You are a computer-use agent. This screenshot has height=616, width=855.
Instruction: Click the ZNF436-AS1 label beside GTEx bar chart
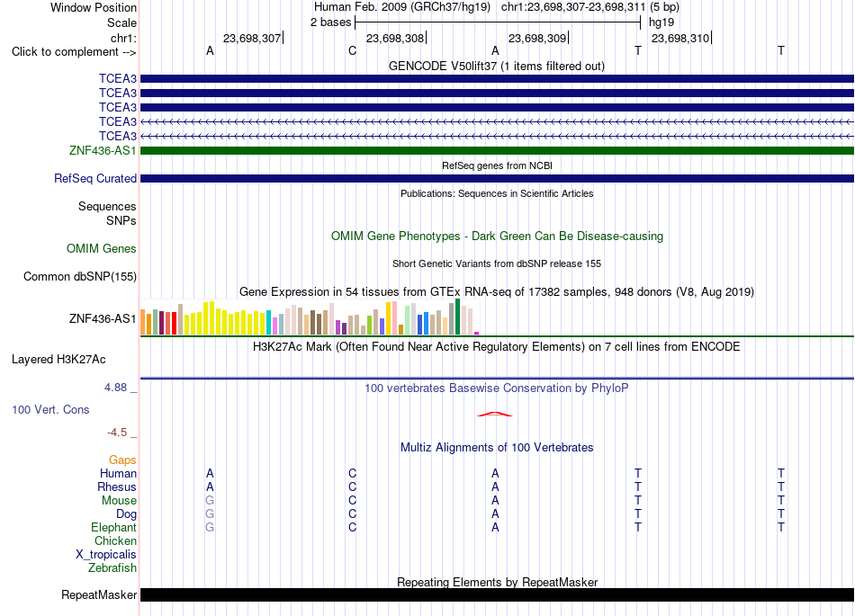click(x=103, y=318)
